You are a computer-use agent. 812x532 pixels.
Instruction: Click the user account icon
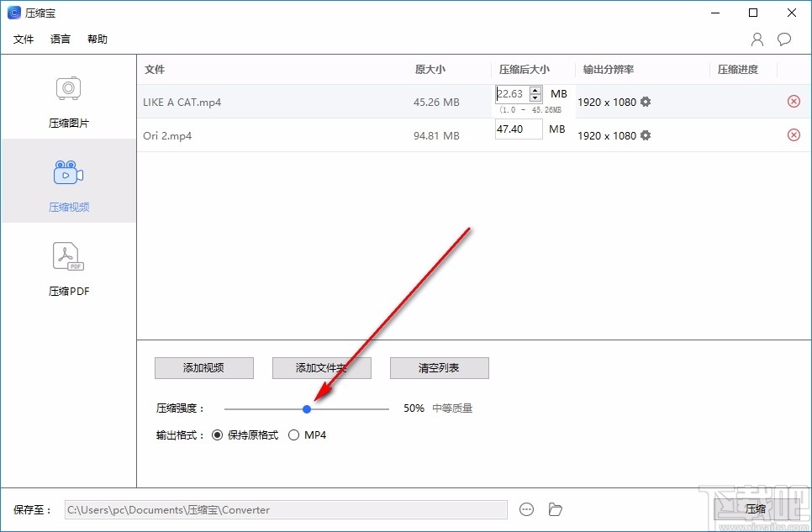(756, 39)
